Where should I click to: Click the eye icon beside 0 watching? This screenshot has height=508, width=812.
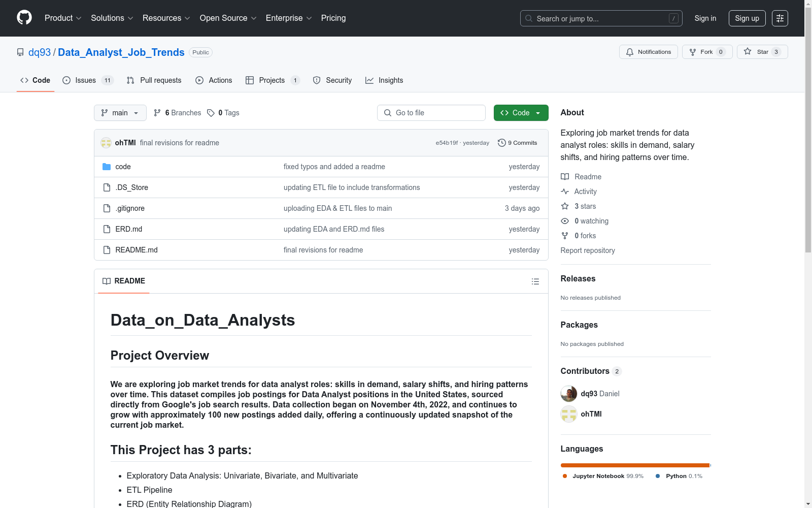pyautogui.click(x=565, y=221)
